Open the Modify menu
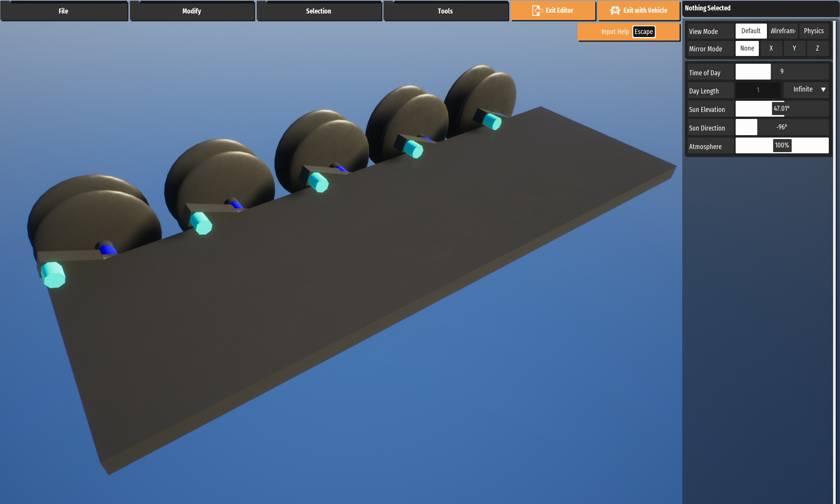 coord(192,11)
